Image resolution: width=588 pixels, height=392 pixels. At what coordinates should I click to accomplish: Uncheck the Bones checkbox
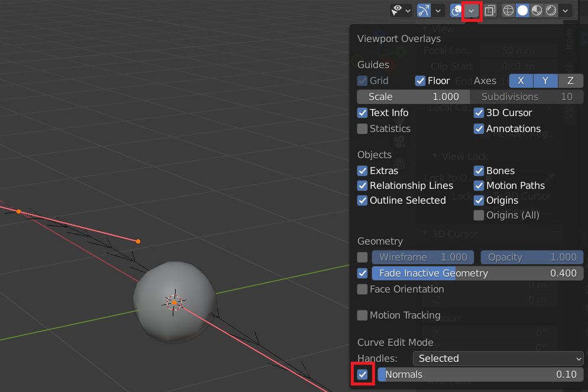[x=479, y=171]
